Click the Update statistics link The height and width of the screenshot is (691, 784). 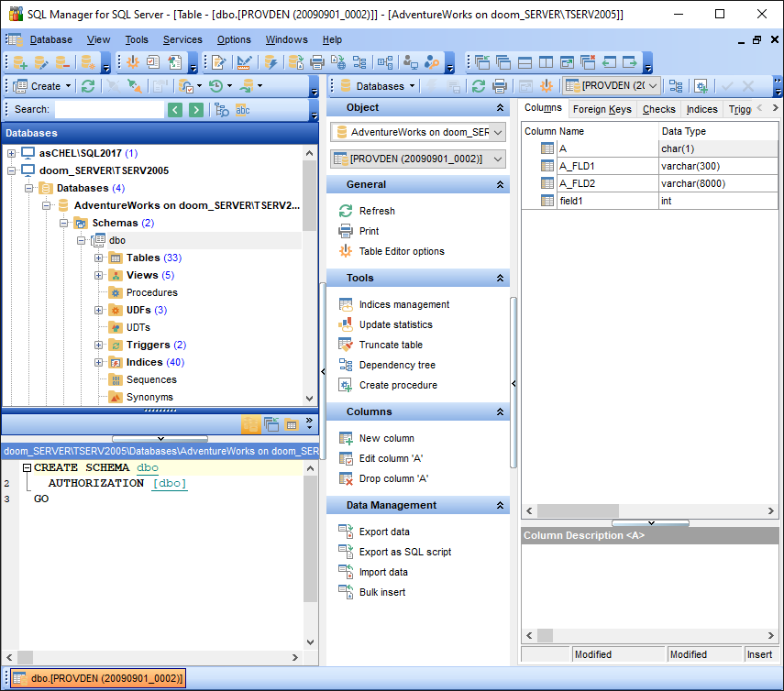(395, 324)
